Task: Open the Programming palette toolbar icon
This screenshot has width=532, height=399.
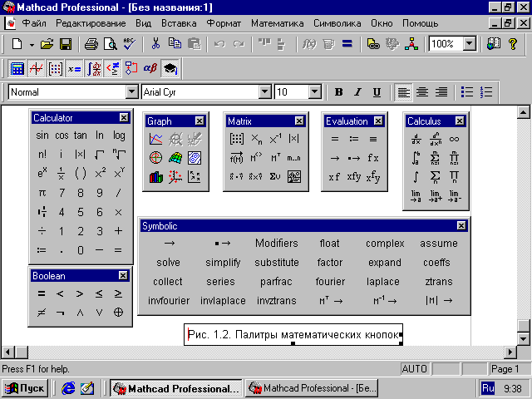Action: (131, 69)
